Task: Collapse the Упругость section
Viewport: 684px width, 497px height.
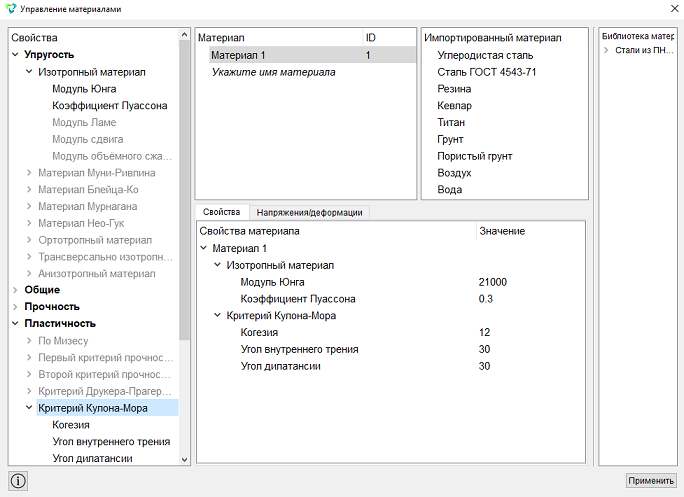Action: (x=15, y=55)
